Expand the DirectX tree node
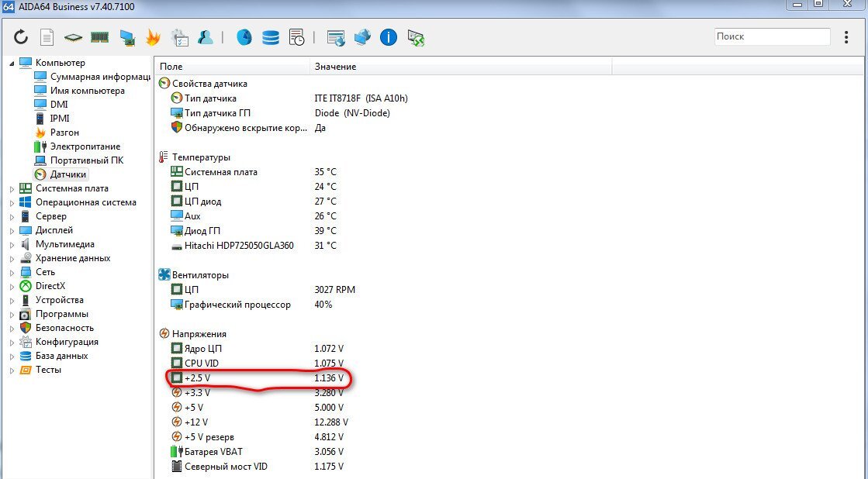Image resolution: width=868 pixels, height=479 pixels. [x=12, y=287]
